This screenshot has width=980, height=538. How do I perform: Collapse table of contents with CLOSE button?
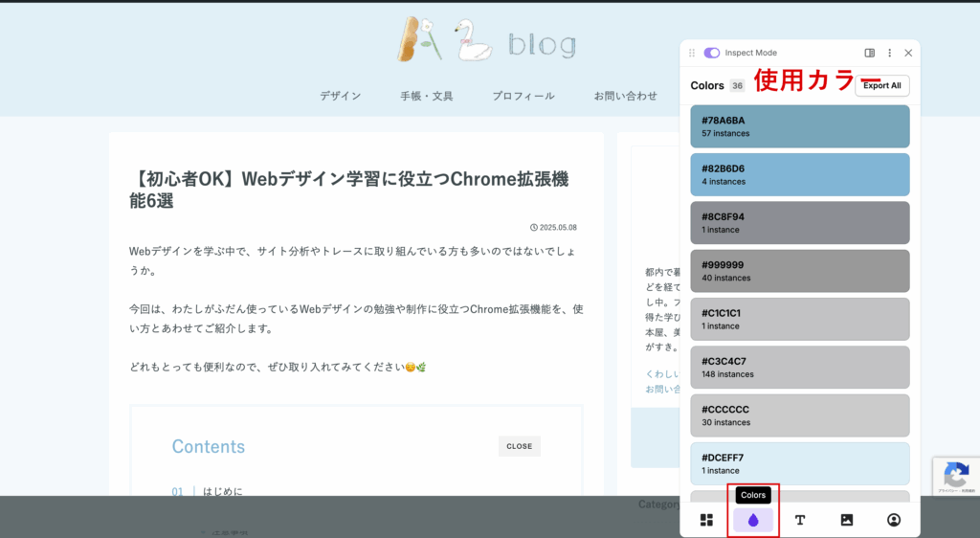520,446
